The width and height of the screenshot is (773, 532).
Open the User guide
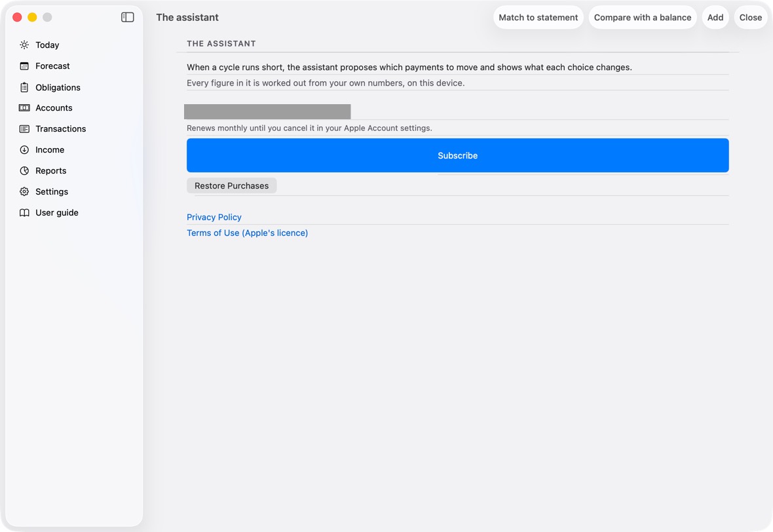pos(57,212)
